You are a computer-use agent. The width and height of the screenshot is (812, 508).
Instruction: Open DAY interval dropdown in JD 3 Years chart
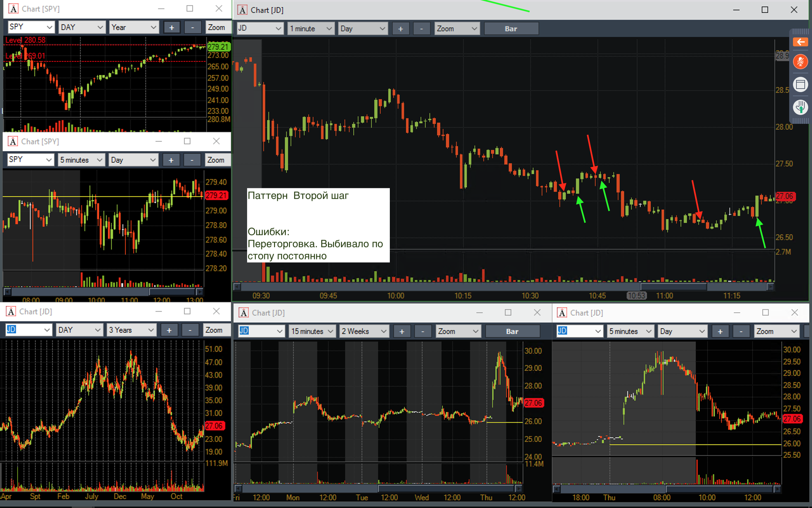pos(79,330)
